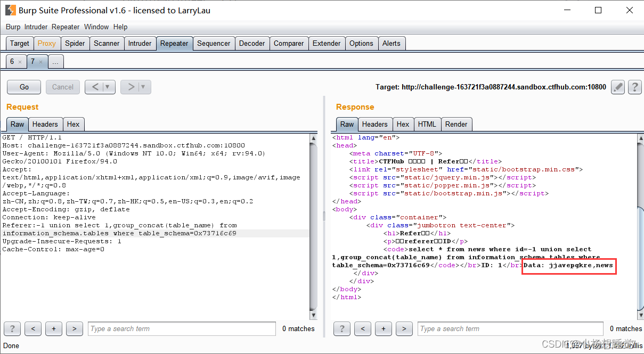Send the request with the Go button
The height and width of the screenshot is (354, 644).
click(25, 87)
